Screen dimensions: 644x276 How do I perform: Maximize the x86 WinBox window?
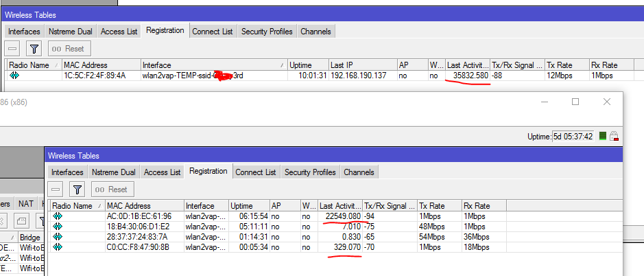pyautogui.click(x=575, y=102)
